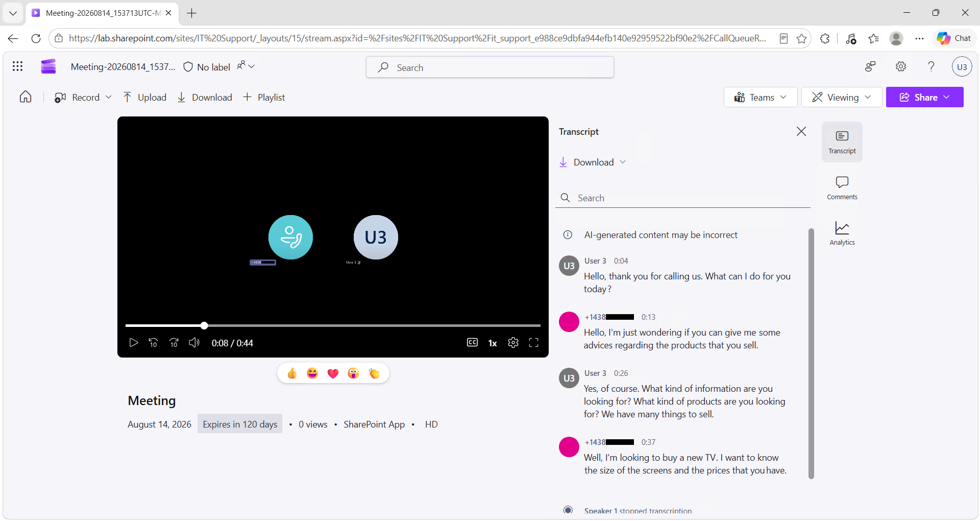Viewport: 980px width, 521px height.
Task: Open Copilot Chat
Action: 954,38
